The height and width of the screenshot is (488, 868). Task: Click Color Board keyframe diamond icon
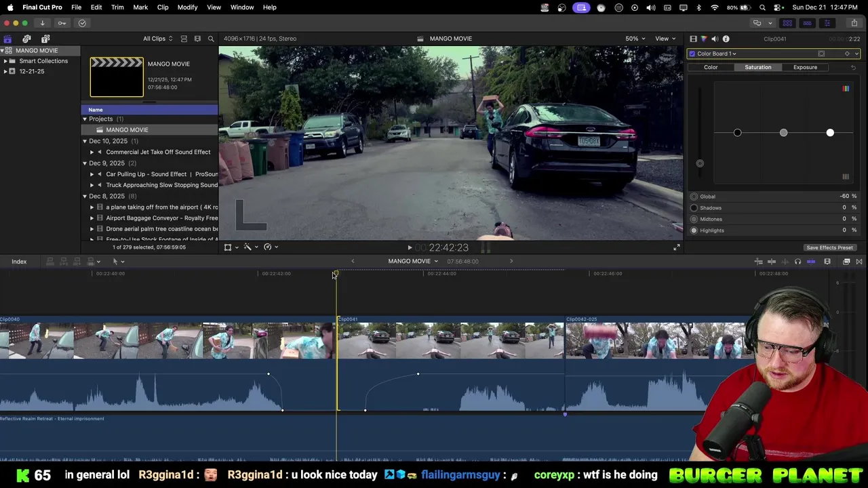pos(846,54)
